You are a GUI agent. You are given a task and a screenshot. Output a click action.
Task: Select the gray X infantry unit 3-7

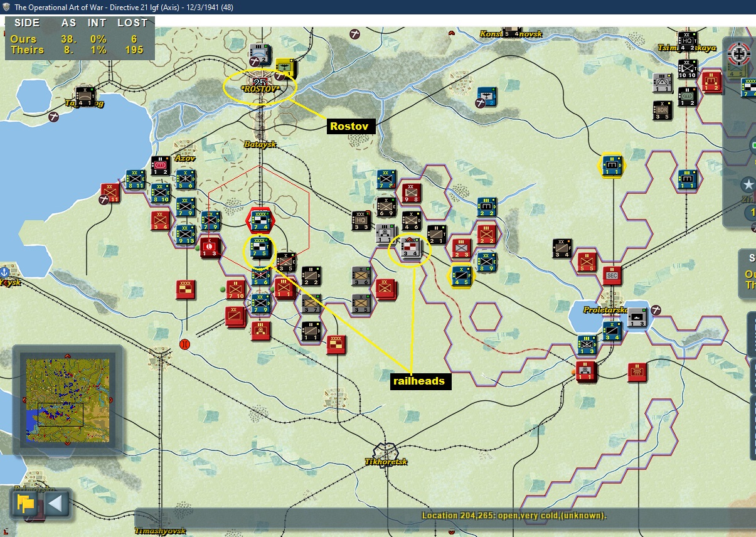click(311, 302)
